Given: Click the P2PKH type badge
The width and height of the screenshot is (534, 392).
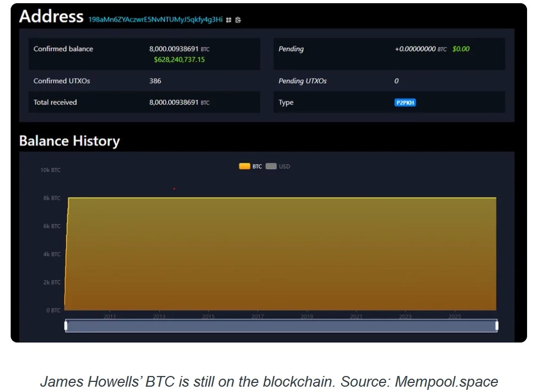Looking at the screenshot, I should [x=405, y=103].
